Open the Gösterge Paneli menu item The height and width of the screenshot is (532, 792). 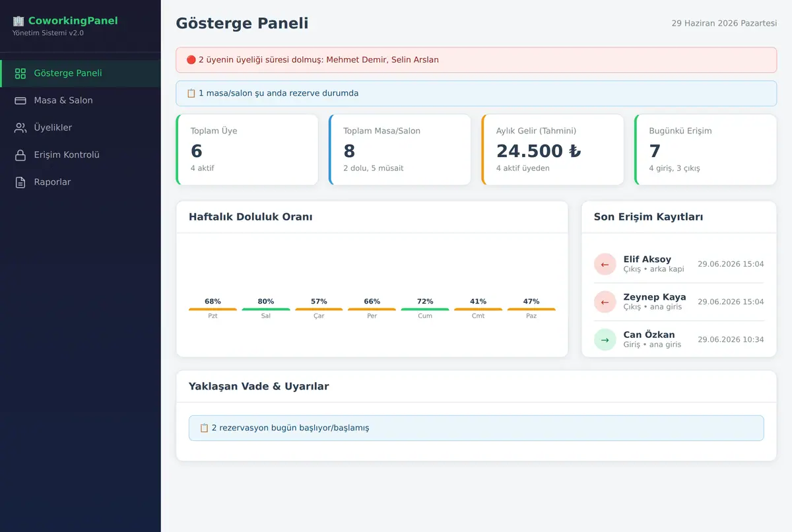pyautogui.click(x=81, y=73)
